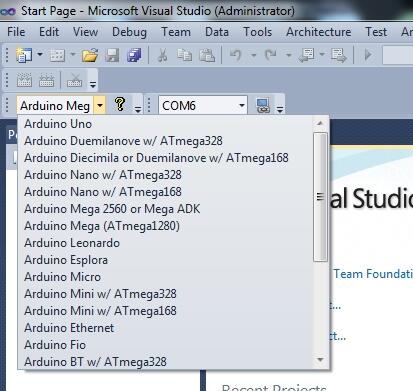
Task: Select Arduino Leonardo board
Action: [x=165, y=243]
